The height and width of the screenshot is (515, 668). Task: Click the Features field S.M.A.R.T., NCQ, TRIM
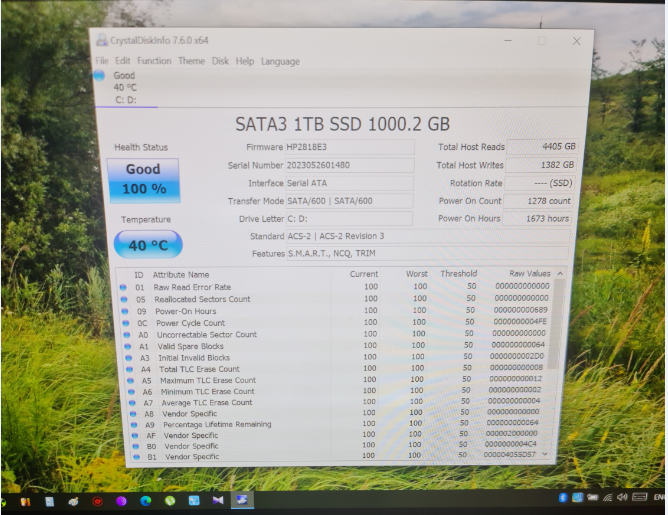428,253
